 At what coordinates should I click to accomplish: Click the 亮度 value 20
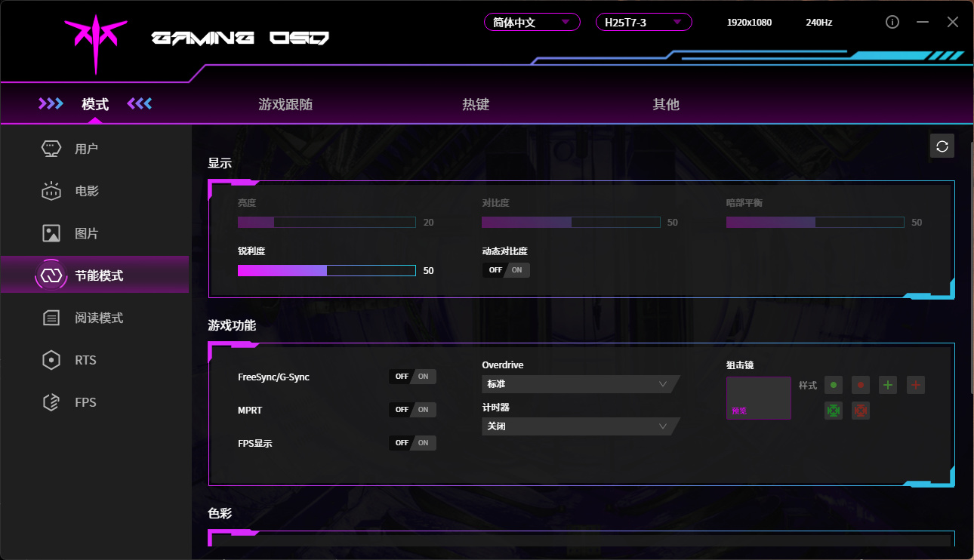[428, 223]
